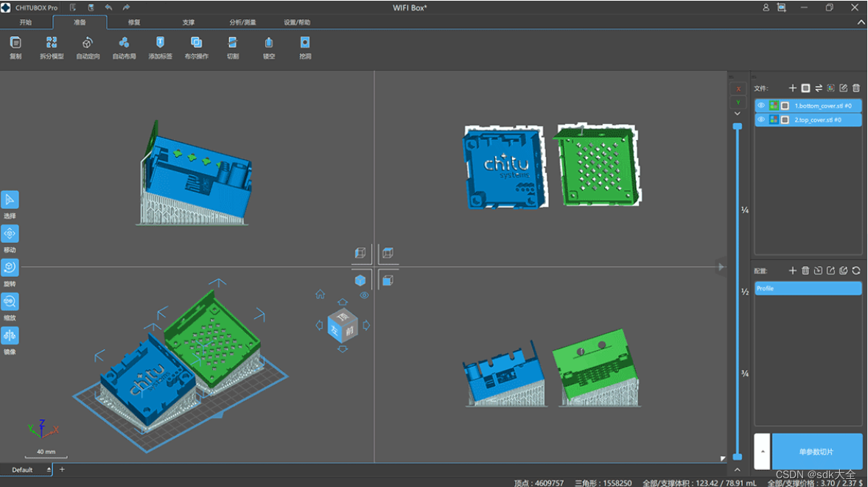This screenshot has width=868, height=487.
Task: Delete profile with trash icon in 配置 panel
Action: click(805, 270)
